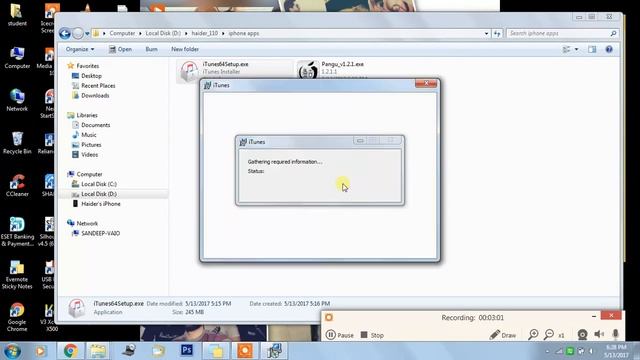Click the Explorer Forward navigation arrow
This screenshot has width=640, height=360.
(x=78, y=33)
